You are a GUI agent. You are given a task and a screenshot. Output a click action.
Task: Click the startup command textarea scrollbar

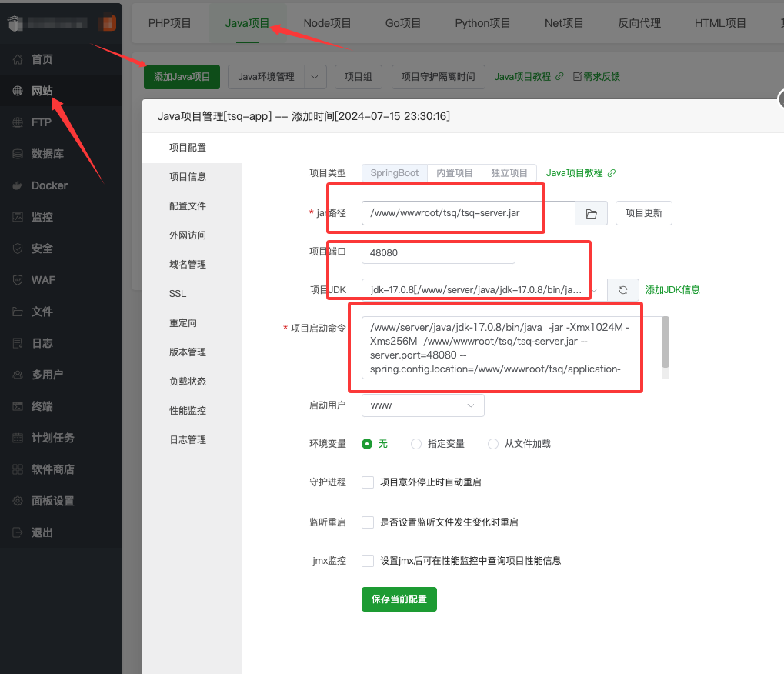[x=665, y=342]
